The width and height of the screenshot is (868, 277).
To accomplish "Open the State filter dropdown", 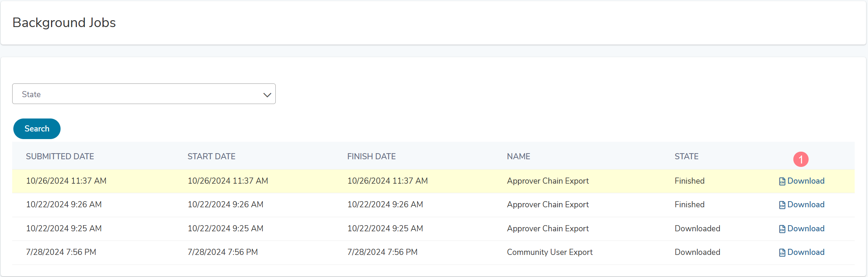I will click(x=144, y=94).
